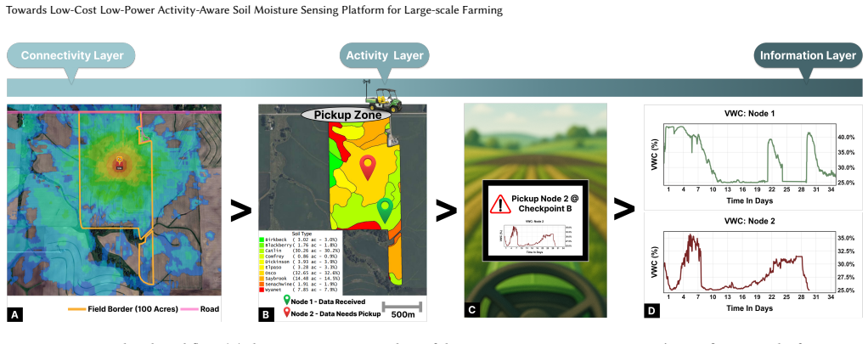The height and width of the screenshot is (344, 868).
Task: Select the Connectivity Layer bubble
Action: tap(70, 55)
